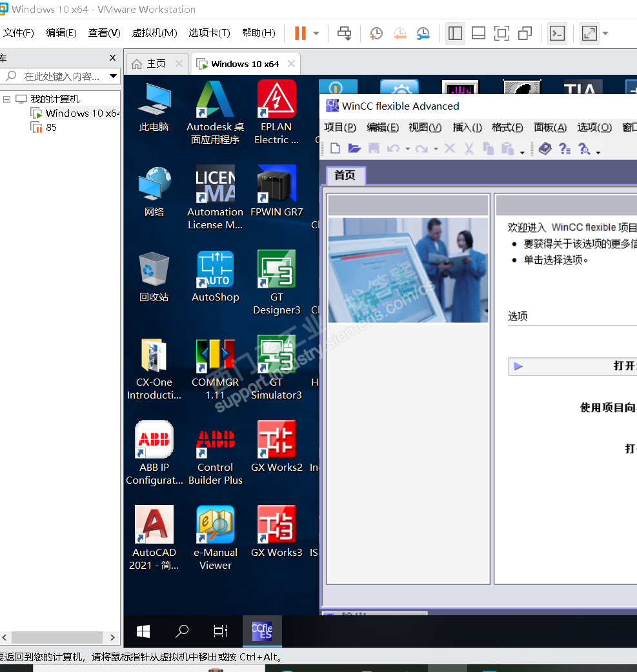The width and height of the screenshot is (637, 672).
Task: Close the library panel
Action: [112, 57]
